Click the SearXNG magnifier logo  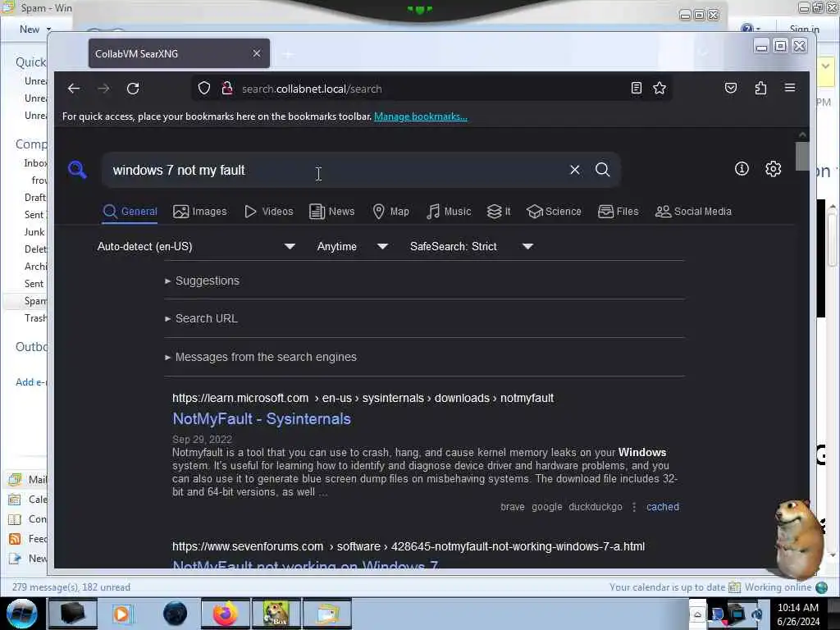coord(78,170)
